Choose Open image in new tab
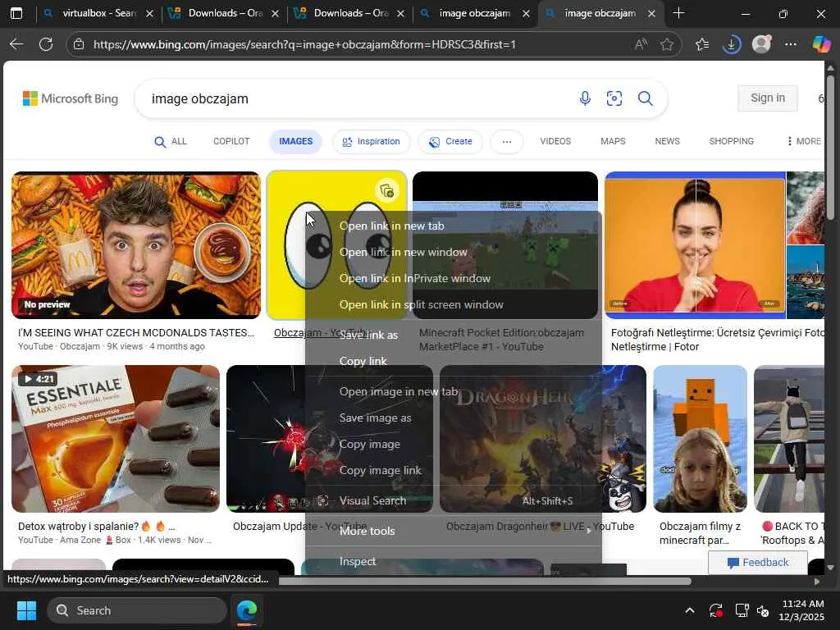 click(453, 391)
